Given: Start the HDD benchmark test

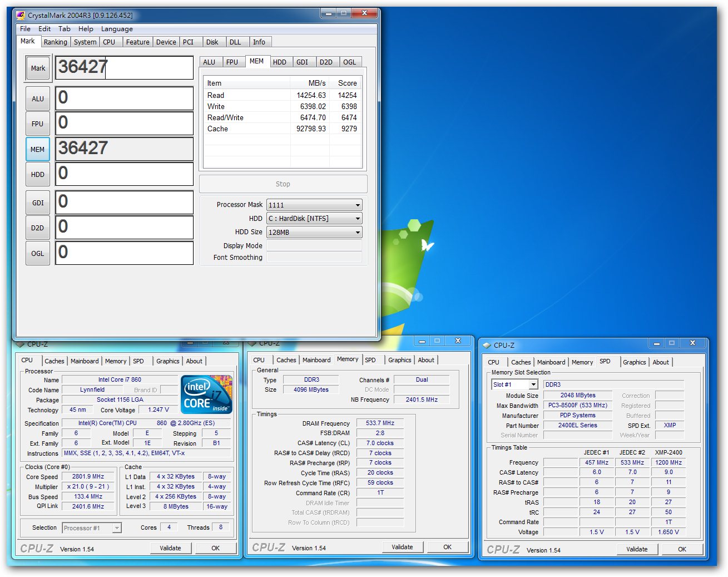Looking at the screenshot, I should [38, 175].
